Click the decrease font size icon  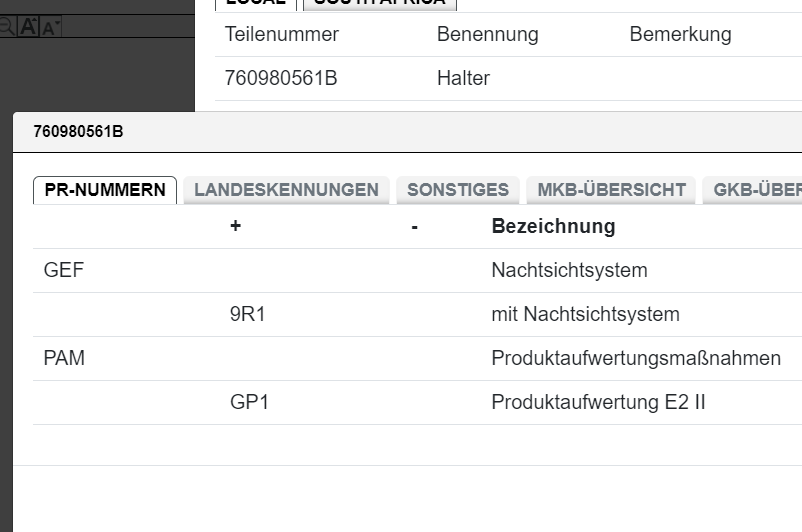coord(50,27)
